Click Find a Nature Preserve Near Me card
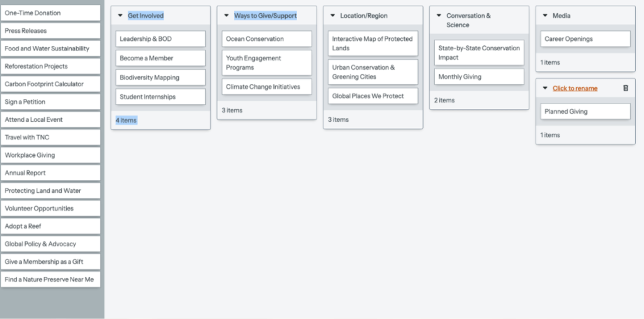Image resolution: width=644 pixels, height=319 pixels. [50, 279]
